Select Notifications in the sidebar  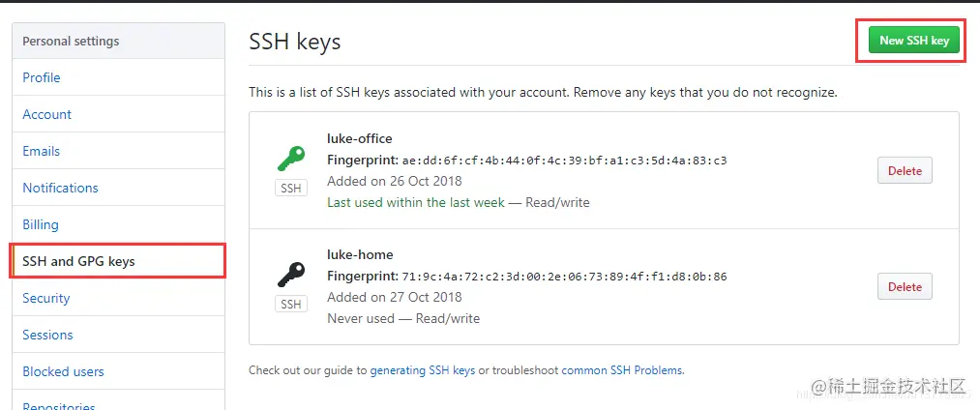pyautogui.click(x=60, y=188)
